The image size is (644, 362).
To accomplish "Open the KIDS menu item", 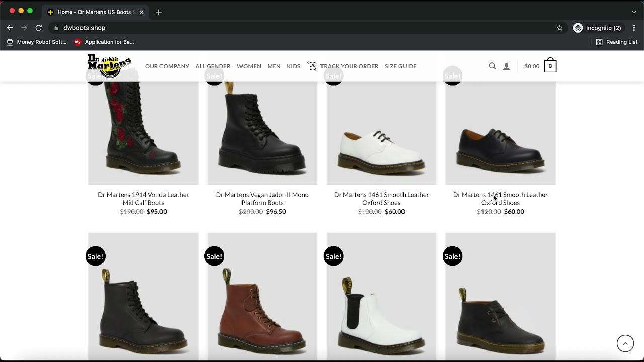I will click(293, 66).
